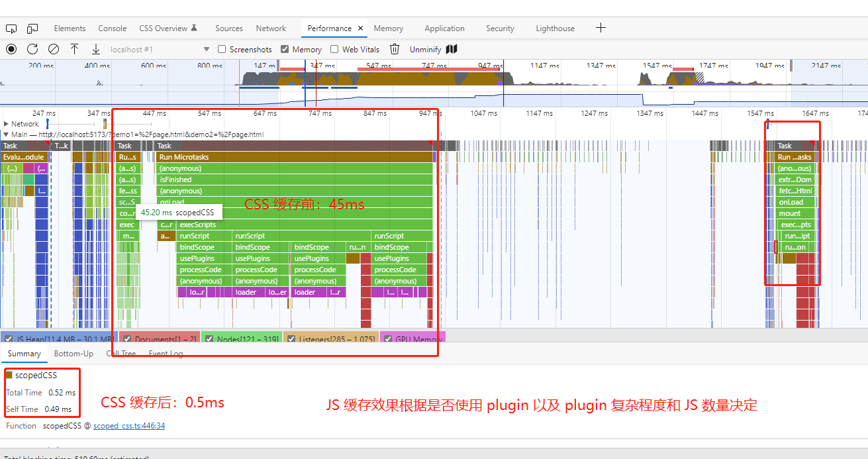Close the Performance tab with its X

tap(361, 28)
